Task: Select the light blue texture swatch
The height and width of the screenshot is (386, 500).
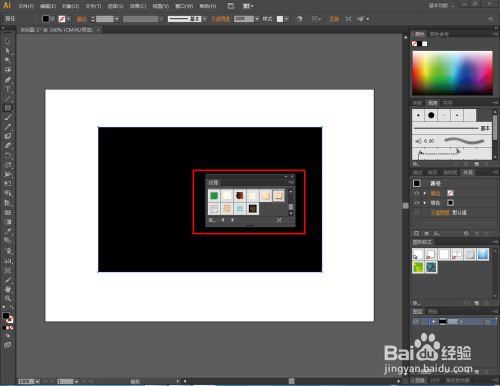Action: pyautogui.click(x=240, y=209)
